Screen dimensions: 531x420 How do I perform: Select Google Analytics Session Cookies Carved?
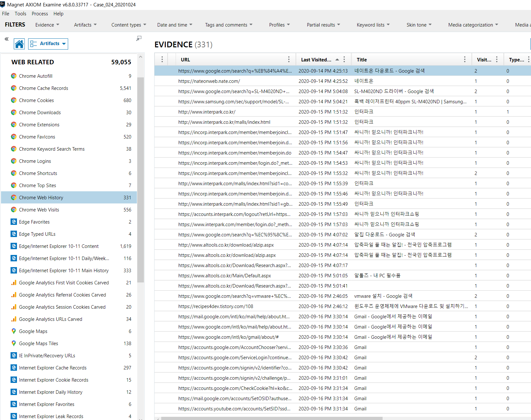click(x=69, y=307)
